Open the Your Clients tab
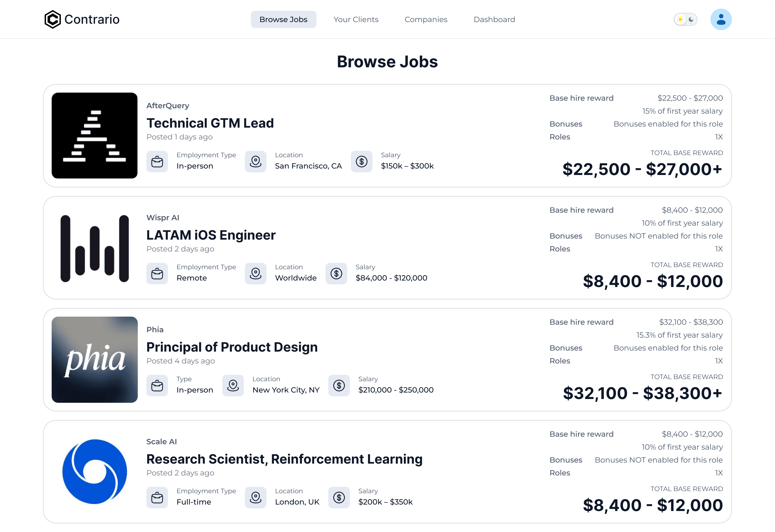 click(356, 19)
